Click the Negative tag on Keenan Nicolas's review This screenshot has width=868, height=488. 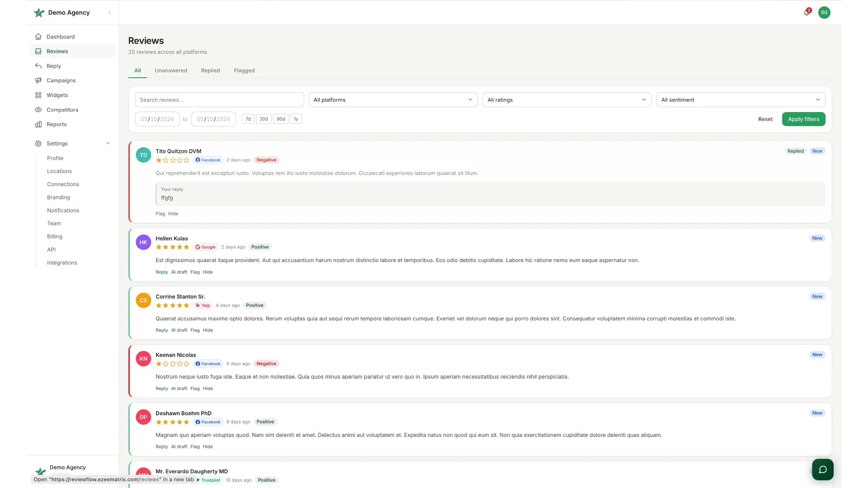266,364
